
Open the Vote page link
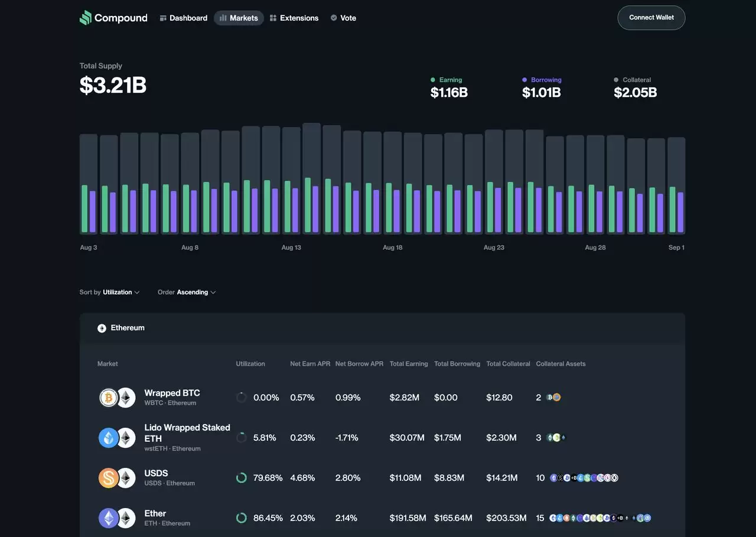coord(343,18)
